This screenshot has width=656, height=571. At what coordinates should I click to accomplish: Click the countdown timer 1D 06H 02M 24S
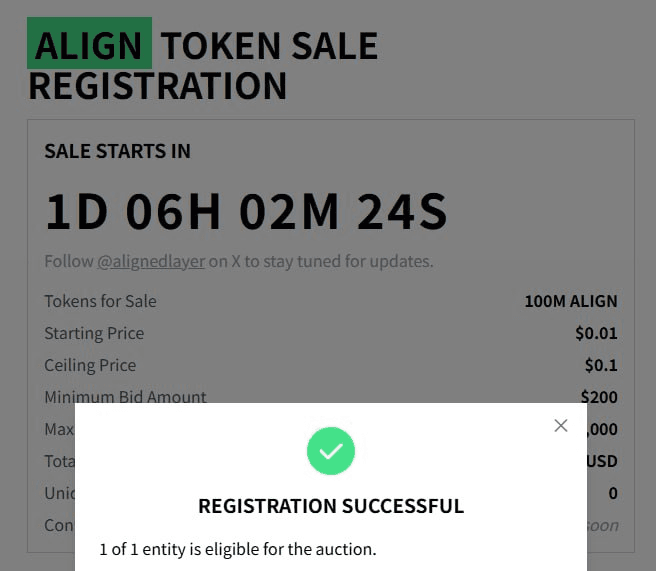[x=246, y=211]
